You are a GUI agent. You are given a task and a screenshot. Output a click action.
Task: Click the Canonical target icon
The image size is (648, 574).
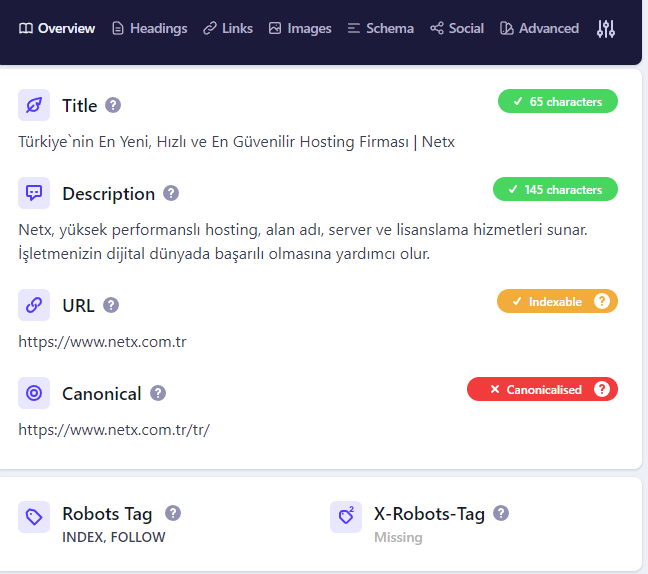click(x=34, y=393)
